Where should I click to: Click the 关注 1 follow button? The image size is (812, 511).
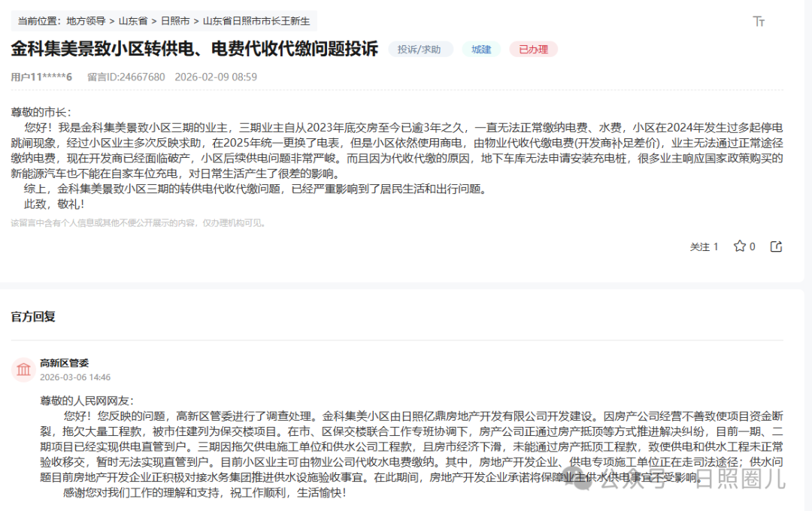pyautogui.click(x=704, y=247)
